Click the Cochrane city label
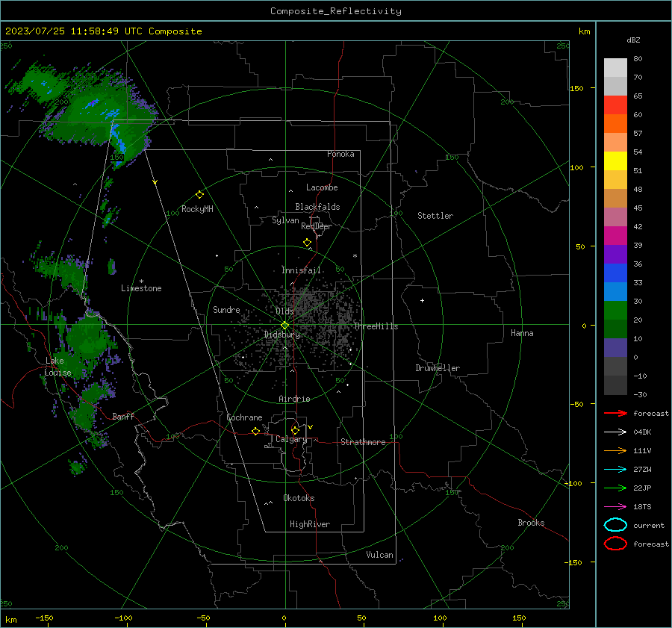 (x=244, y=417)
